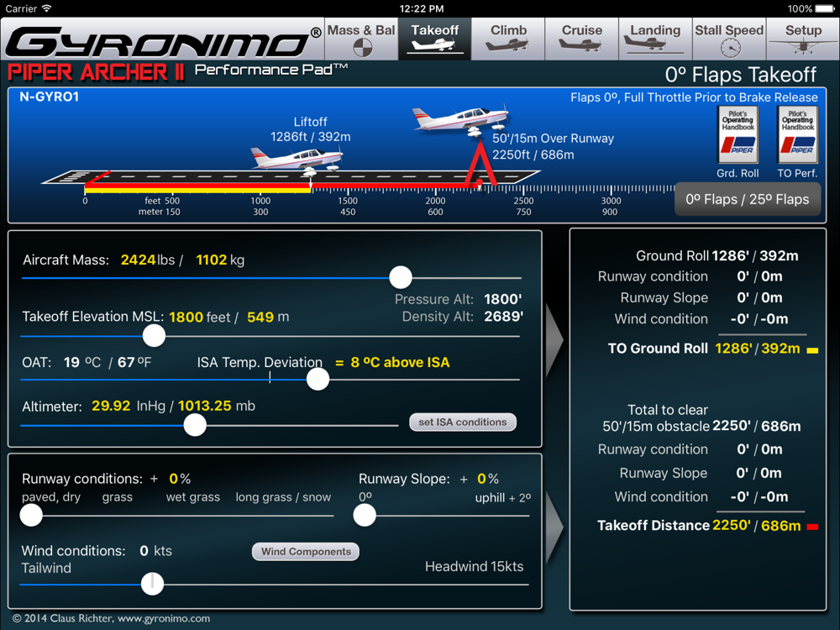Click the Gyronimo logo
The image size is (840, 630).
[162, 42]
